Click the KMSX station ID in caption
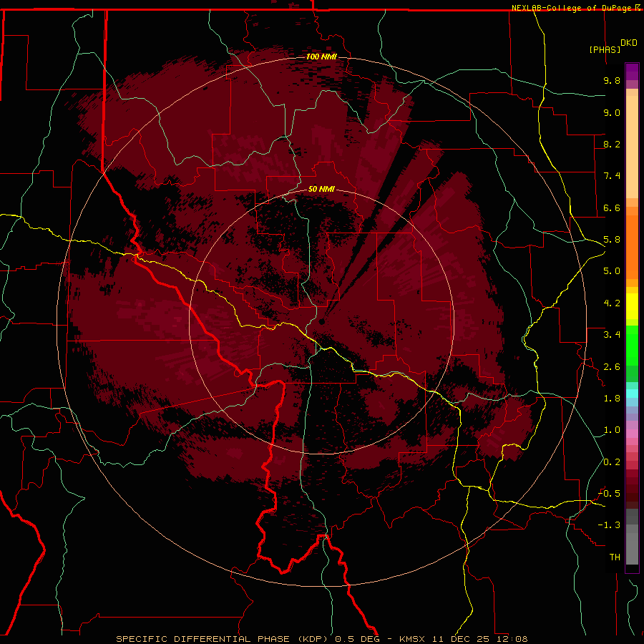Screen dimensions: 644x644 tap(411, 639)
